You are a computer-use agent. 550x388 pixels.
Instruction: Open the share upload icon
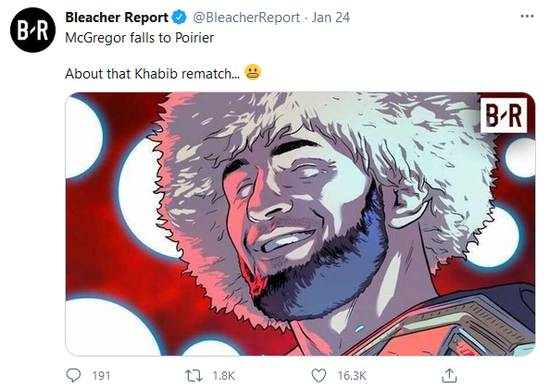tap(449, 375)
